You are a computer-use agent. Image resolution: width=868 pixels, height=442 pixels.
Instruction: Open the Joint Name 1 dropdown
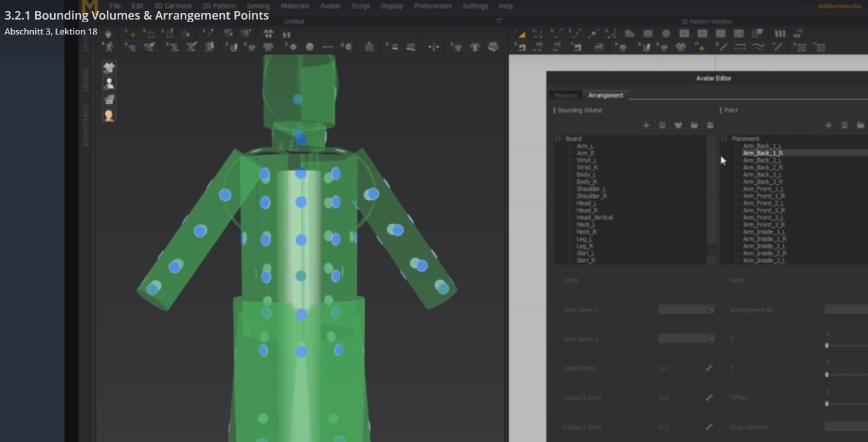point(686,338)
